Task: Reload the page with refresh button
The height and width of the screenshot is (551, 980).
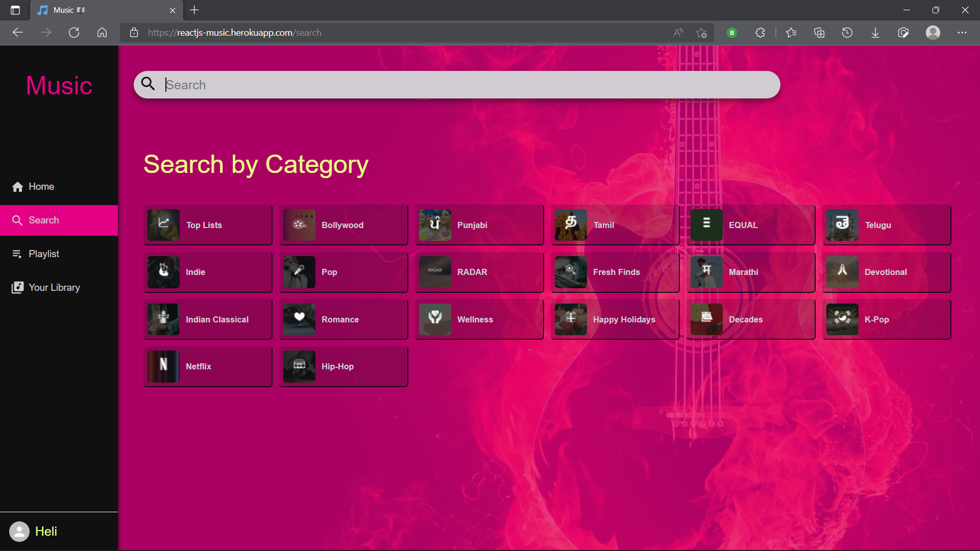Action: coord(74,33)
